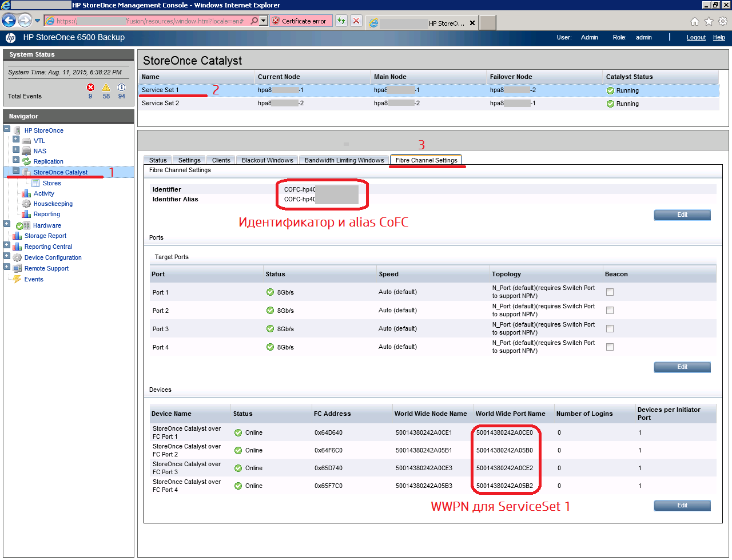Select the Service Set 1 row
Screen dimensions: 732x560
click(x=429, y=90)
